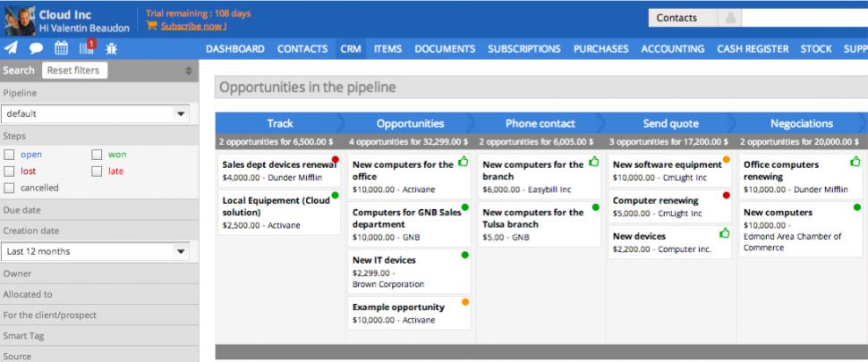Click red status dot on Sales dept devices renewal
The height and width of the screenshot is (362, 868).
tap(335, 160)
